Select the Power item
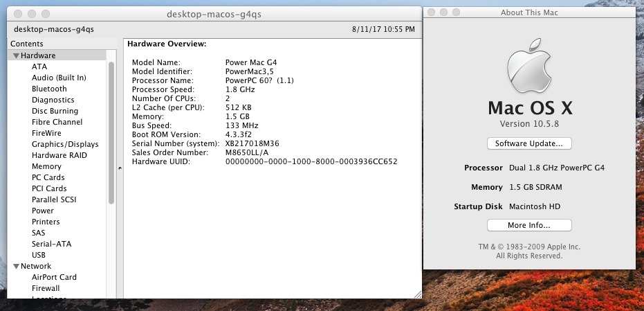 pyautogui.click(x=43, y=211)
